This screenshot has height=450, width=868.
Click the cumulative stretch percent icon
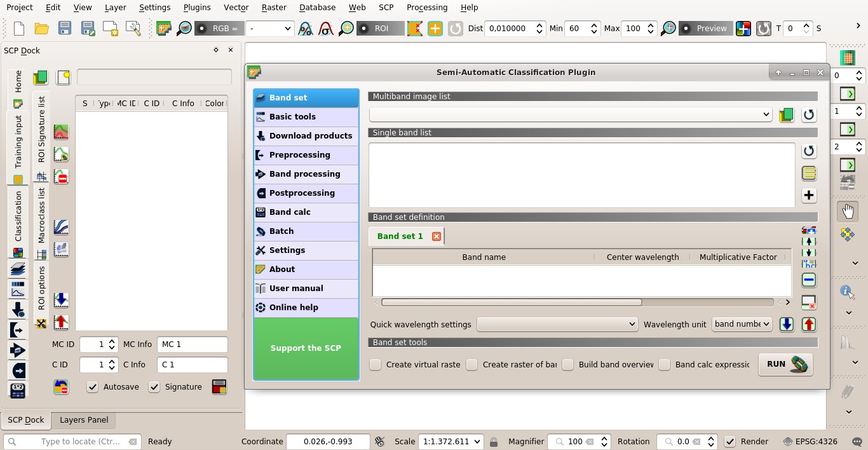click(306, 28)
